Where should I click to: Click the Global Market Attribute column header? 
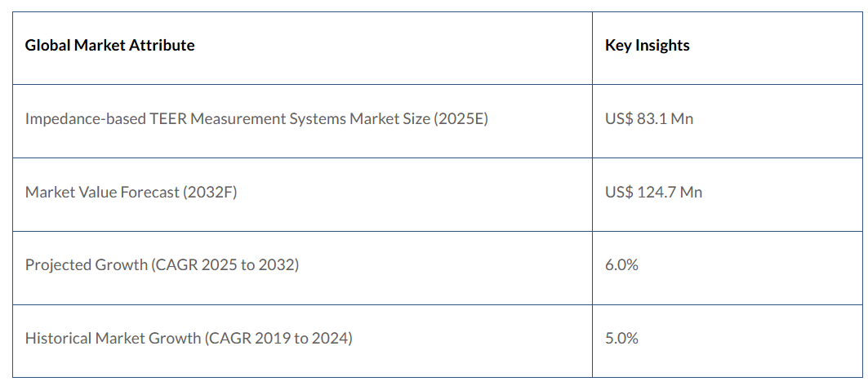109,46
